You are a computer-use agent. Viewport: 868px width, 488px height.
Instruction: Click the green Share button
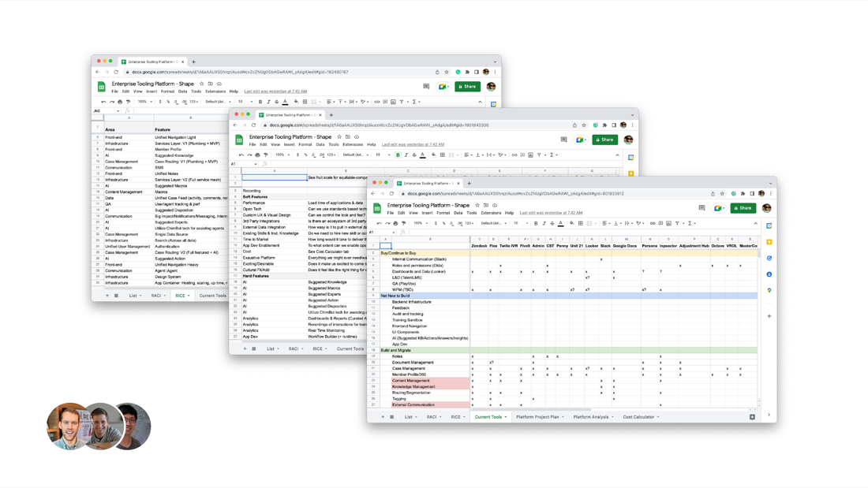(743, 207)
